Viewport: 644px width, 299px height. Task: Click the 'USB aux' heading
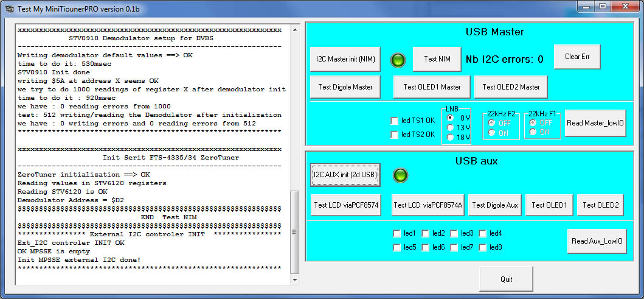[x=476, y=161]
